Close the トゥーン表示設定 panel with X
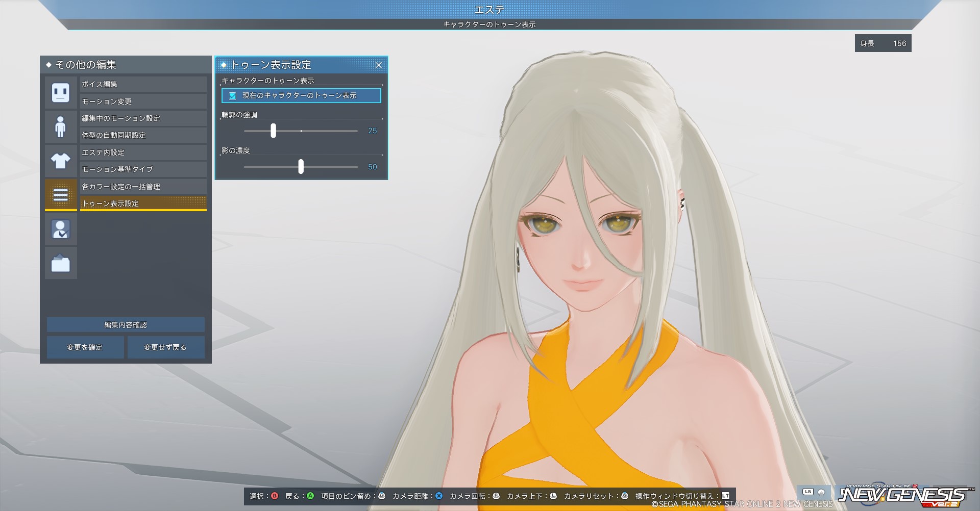This screenshot has width=980, height=511. (379, 65)
